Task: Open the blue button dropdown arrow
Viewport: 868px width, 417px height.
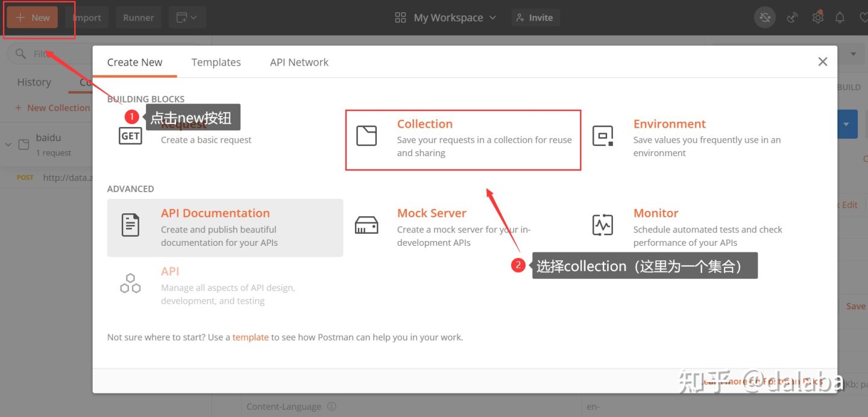Action: pyautogui.click(x=847, y=124)
